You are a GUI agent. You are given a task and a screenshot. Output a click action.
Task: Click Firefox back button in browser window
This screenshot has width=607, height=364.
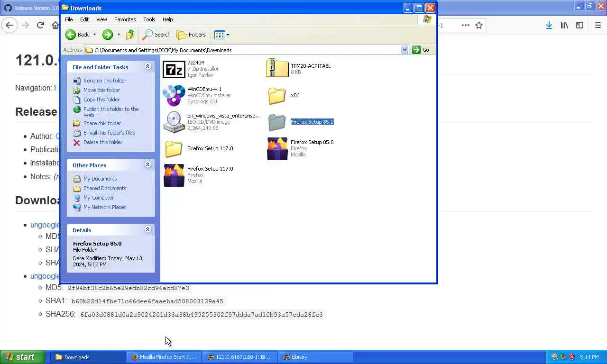click(x=9, y=25)
